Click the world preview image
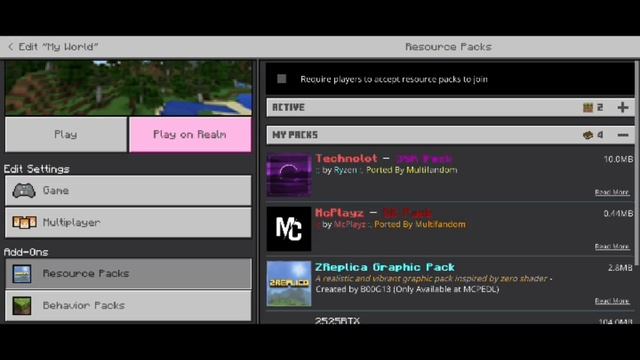 [128, 88]
